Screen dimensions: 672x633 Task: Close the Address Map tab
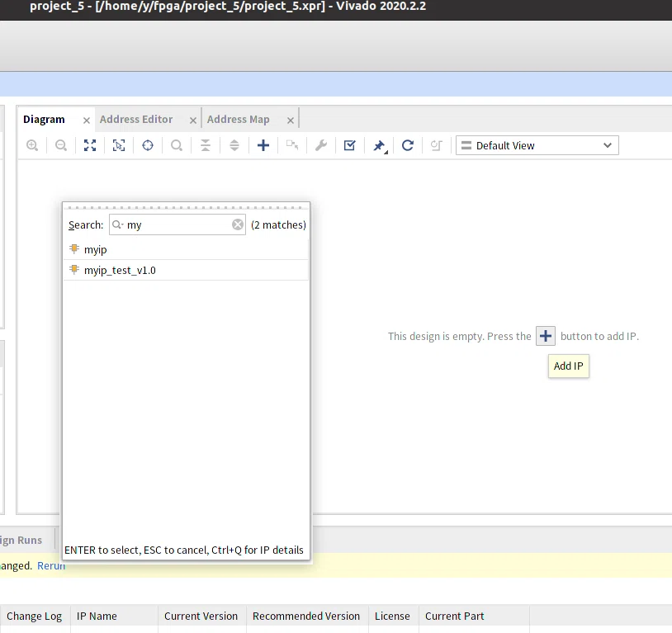pos(291,120)
